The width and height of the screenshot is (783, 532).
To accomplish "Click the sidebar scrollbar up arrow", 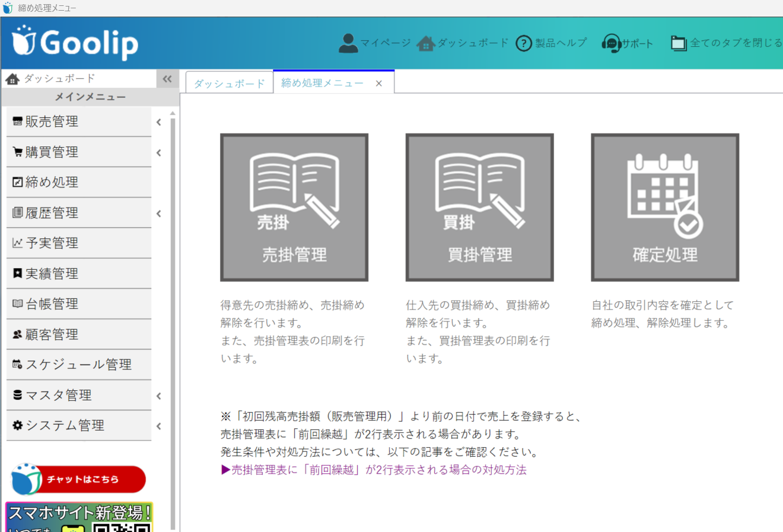I will click(173, 113).
